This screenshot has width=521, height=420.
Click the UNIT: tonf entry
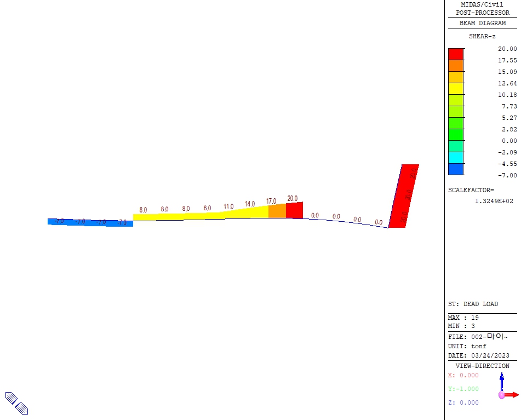click(467, 346)
